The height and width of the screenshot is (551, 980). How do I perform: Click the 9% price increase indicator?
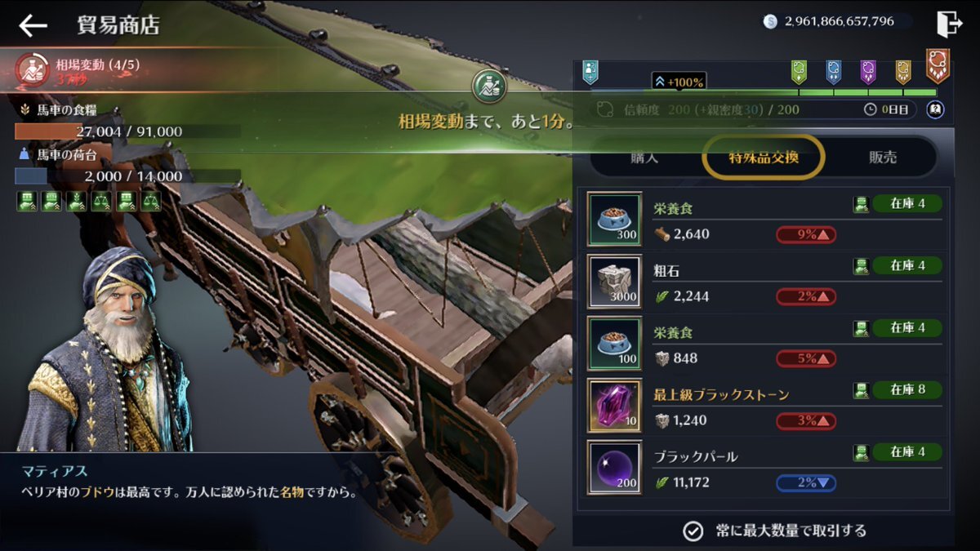pos(806,235)
